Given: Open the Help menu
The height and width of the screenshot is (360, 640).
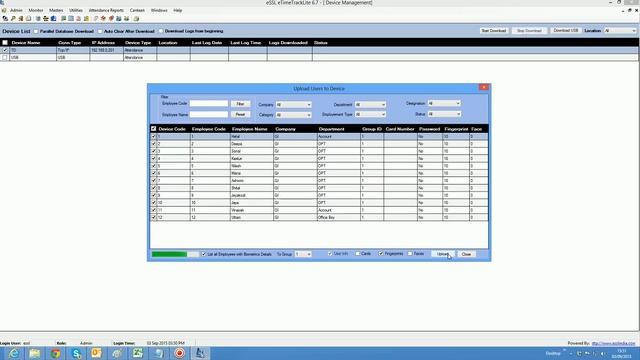Looking at the screenshot, I should pos(178,10).
